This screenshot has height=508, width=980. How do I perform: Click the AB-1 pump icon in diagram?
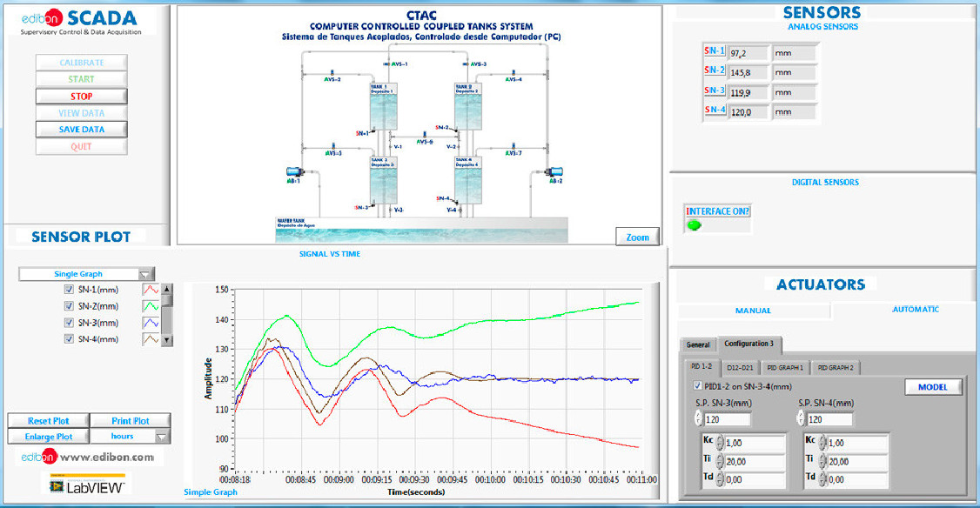(293, 171)
